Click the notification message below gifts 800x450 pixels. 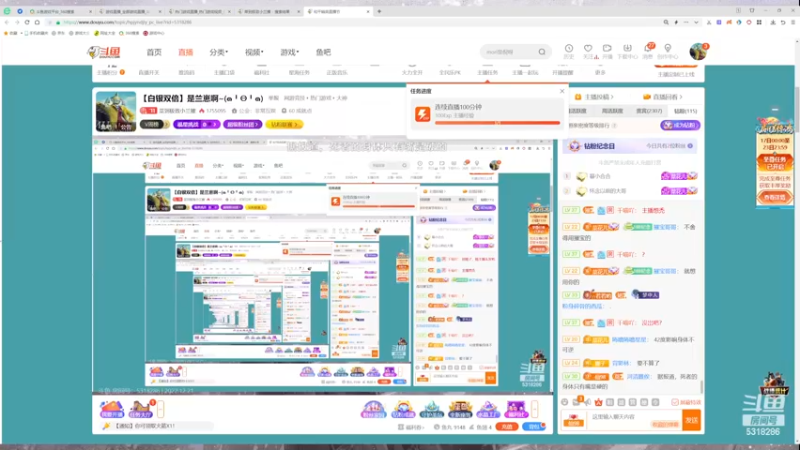click(x=145, y=426)
